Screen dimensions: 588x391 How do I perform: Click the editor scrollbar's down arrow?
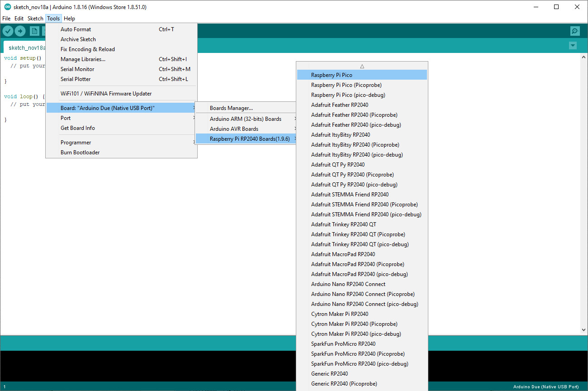coord(583,330)
